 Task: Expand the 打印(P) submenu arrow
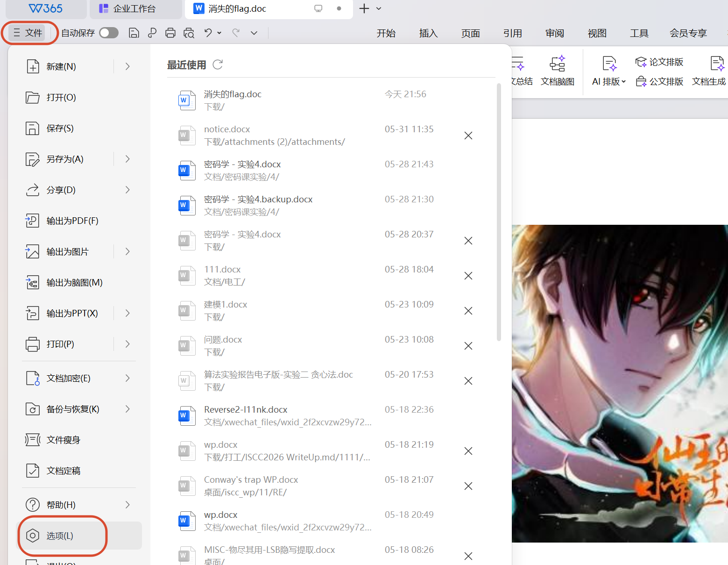coord(127,344)
